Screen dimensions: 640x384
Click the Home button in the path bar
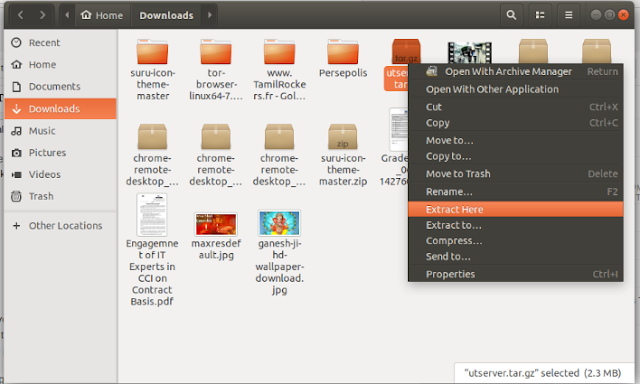[x=102, y=15]
